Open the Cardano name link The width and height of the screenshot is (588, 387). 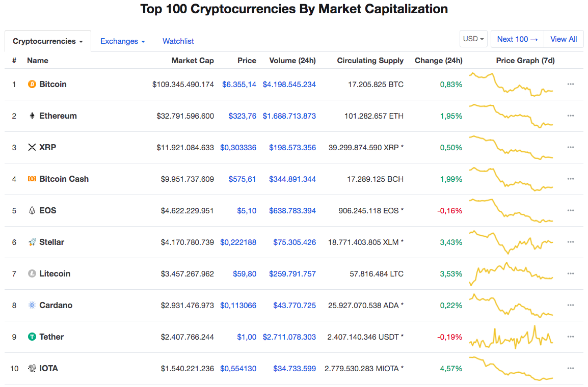pos(56,306)
